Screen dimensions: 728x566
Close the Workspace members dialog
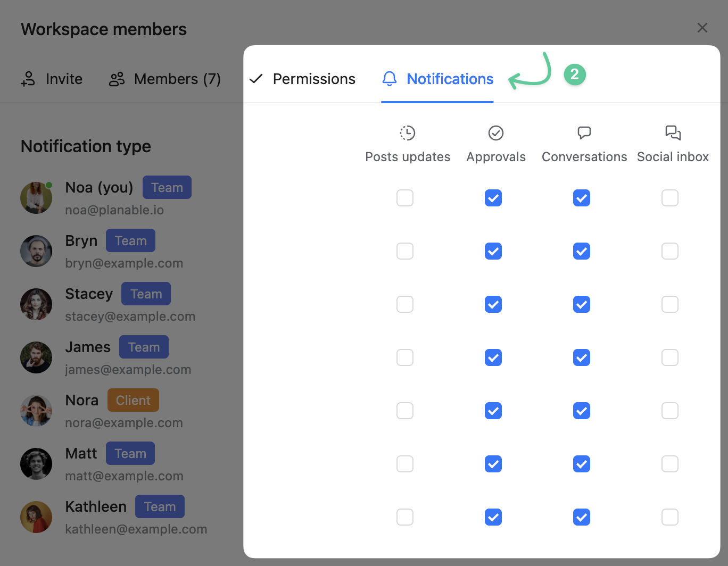click(702, 28)
